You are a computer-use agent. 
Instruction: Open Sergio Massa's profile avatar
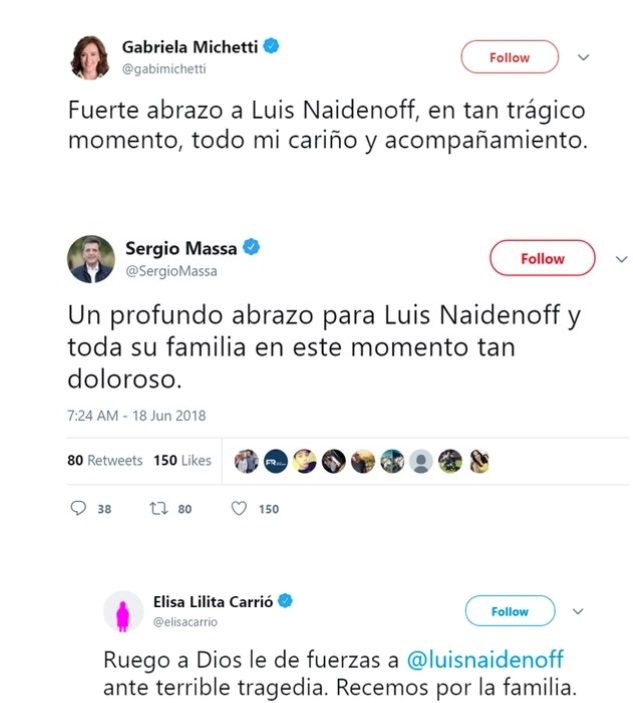(90, 260)
